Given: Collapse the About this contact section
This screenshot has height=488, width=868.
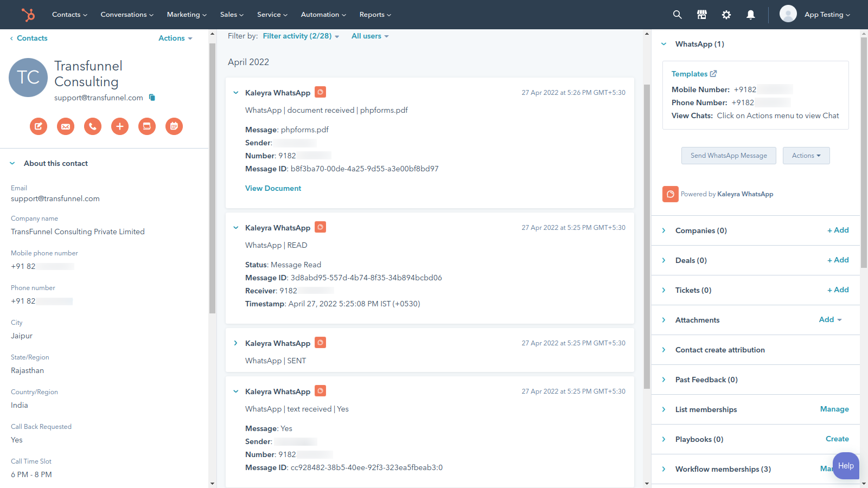Looking at the screenshot, I should [12, 163].
